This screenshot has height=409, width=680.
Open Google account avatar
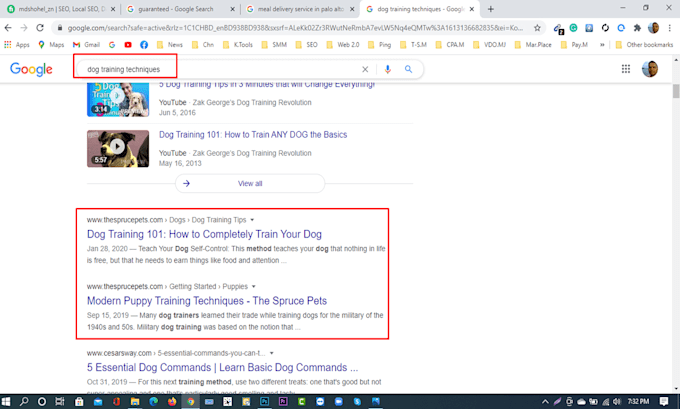[x=650, y=69]
